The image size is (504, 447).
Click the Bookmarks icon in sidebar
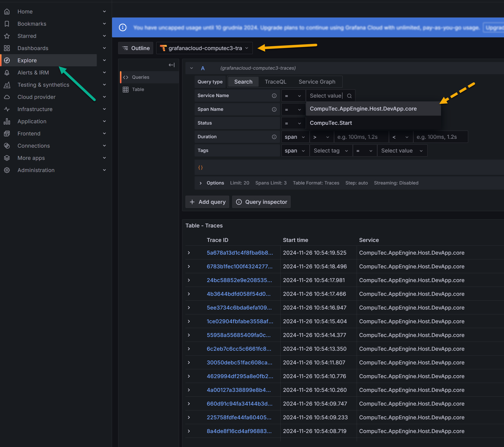coord(7,24)
